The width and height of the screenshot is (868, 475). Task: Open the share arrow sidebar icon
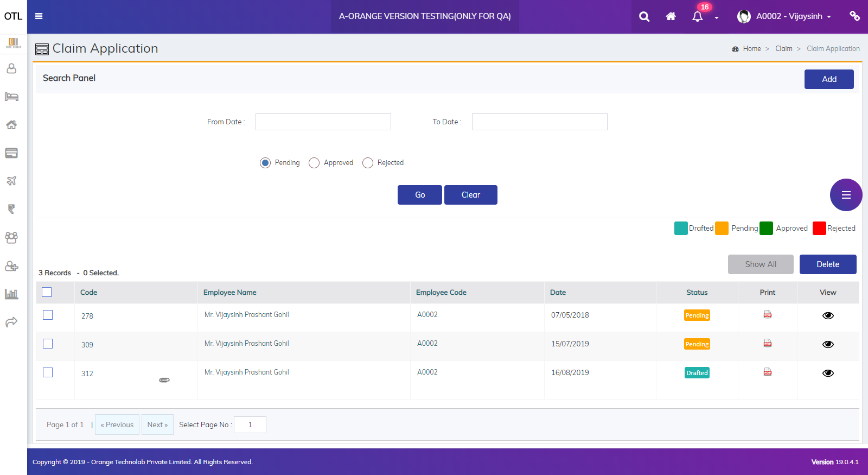11,322
